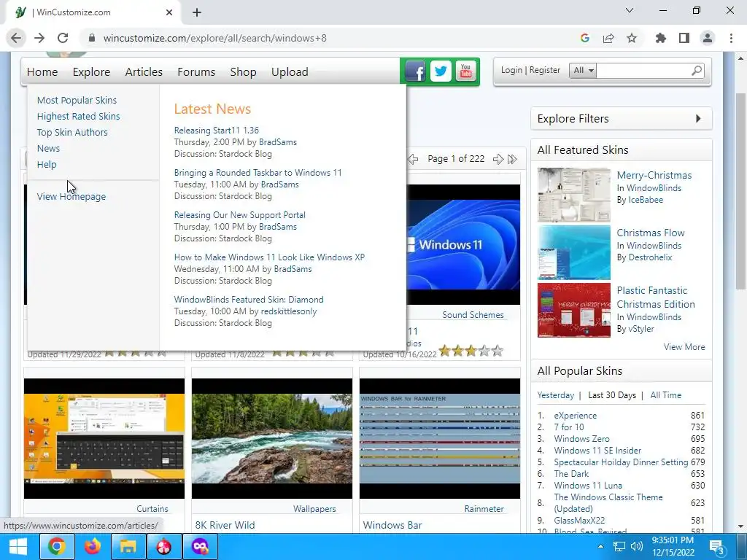Open WindowBlinds Featured Skin: Diamond
This screenshot has width=747, height=560.
[x=249, y=300]
